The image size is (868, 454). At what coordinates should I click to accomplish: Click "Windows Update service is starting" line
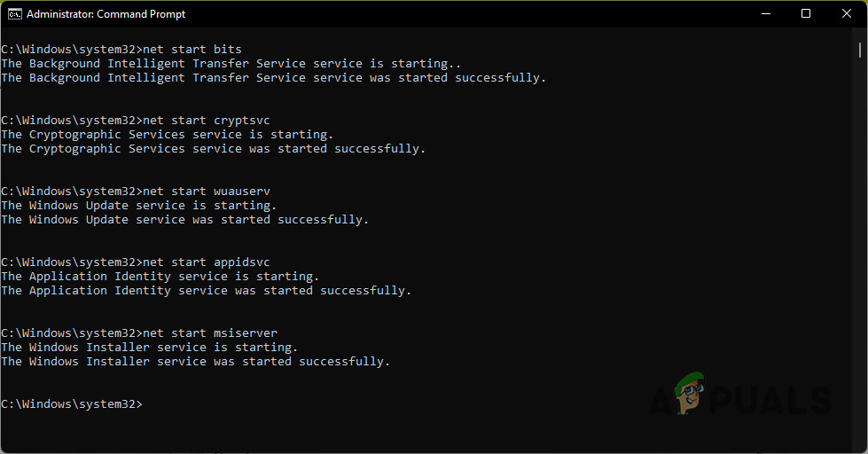point(139,206)
